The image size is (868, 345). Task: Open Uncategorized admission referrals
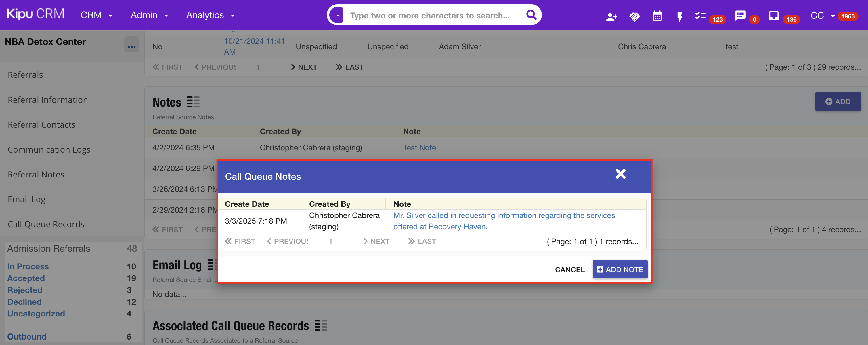click(x=36, y=314)
